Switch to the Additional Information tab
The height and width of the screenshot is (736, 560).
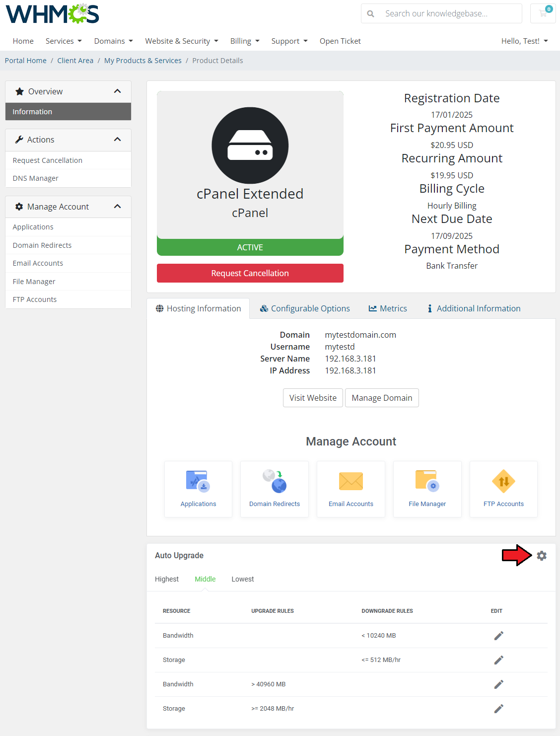474,308
